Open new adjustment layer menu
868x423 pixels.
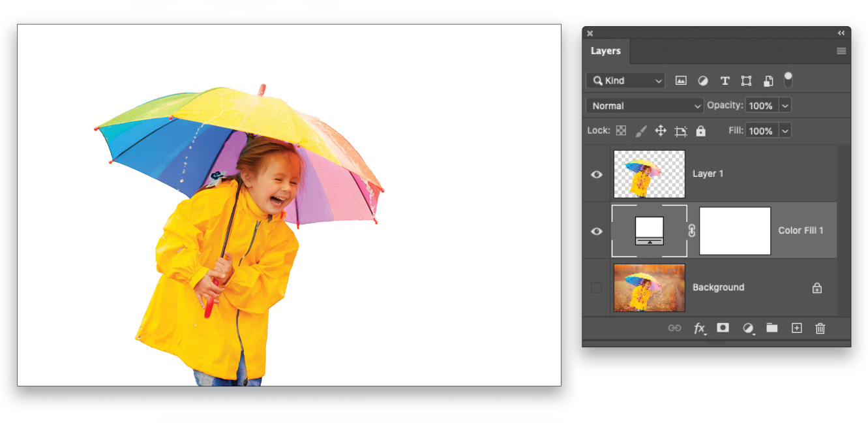pos(747,328)
